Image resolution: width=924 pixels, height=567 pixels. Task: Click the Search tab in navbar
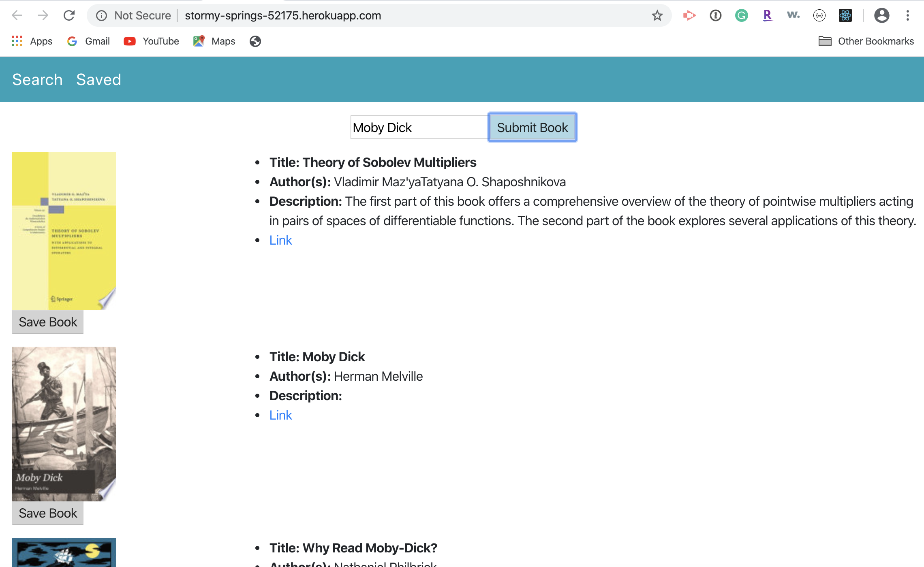click(x=38, y=79)
